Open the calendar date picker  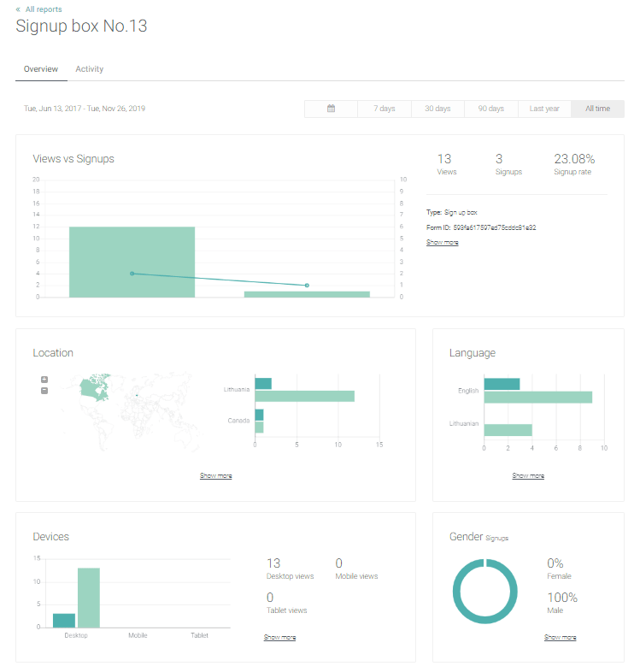click(331, 109)
